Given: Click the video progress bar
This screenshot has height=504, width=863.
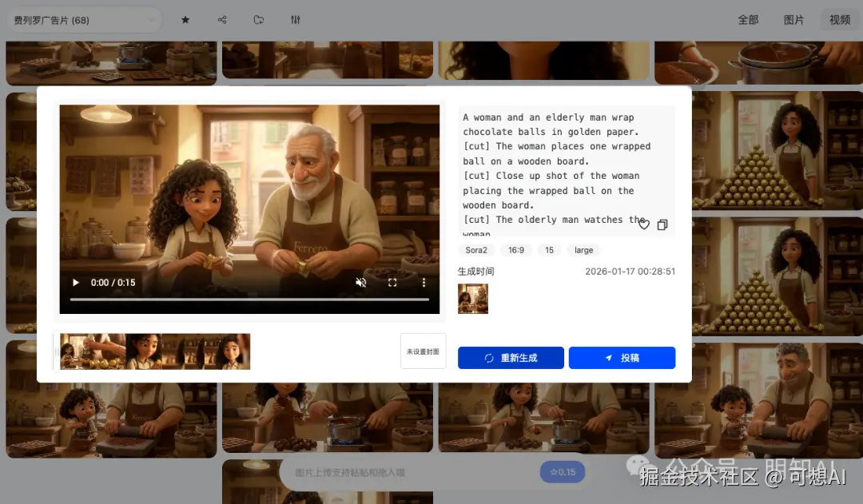Looking at the screenshot, I should tap(249, 300).
